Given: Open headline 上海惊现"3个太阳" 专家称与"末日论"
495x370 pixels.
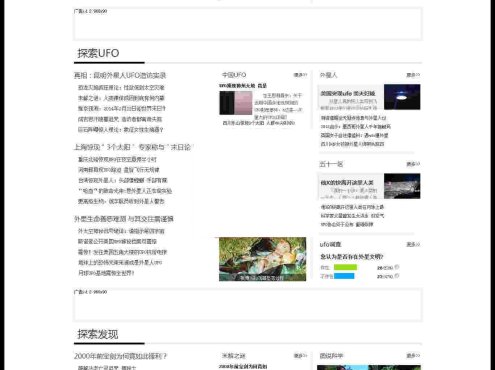Looking at the screenshot, I should (x=133, y=147).
